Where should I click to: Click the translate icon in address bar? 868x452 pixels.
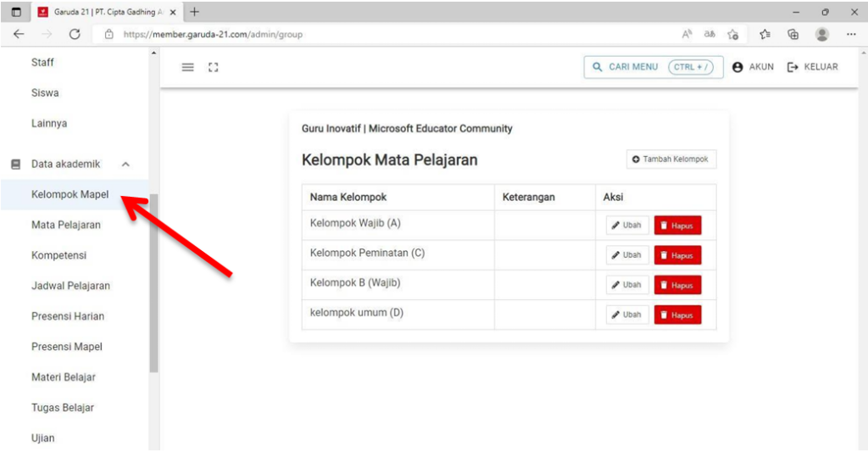click(709, 34)
